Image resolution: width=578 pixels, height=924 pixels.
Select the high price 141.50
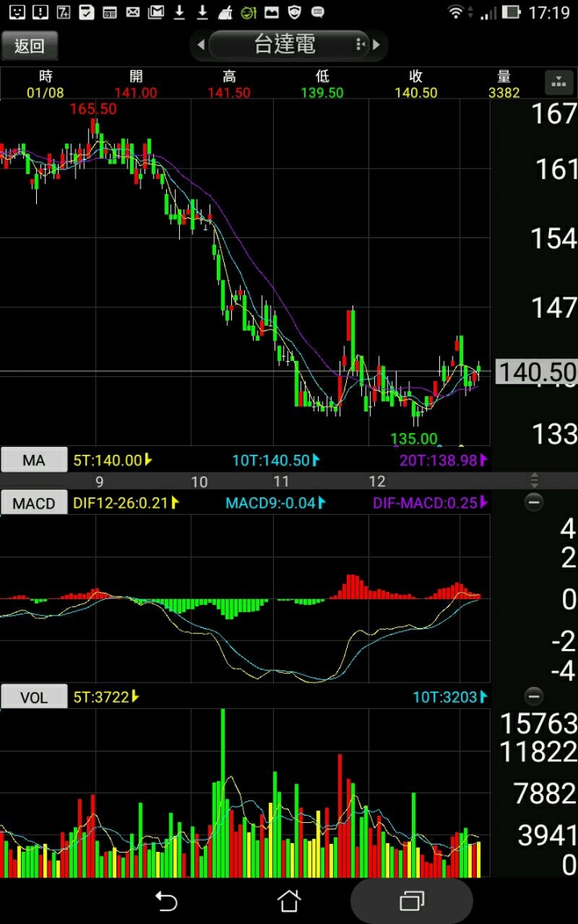click(229, 92)
